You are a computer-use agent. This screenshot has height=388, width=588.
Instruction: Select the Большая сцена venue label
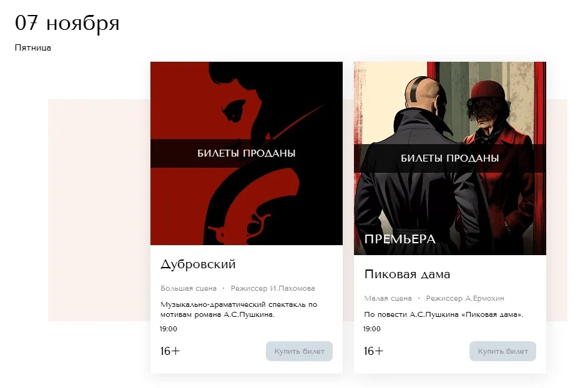pos(189,288)
